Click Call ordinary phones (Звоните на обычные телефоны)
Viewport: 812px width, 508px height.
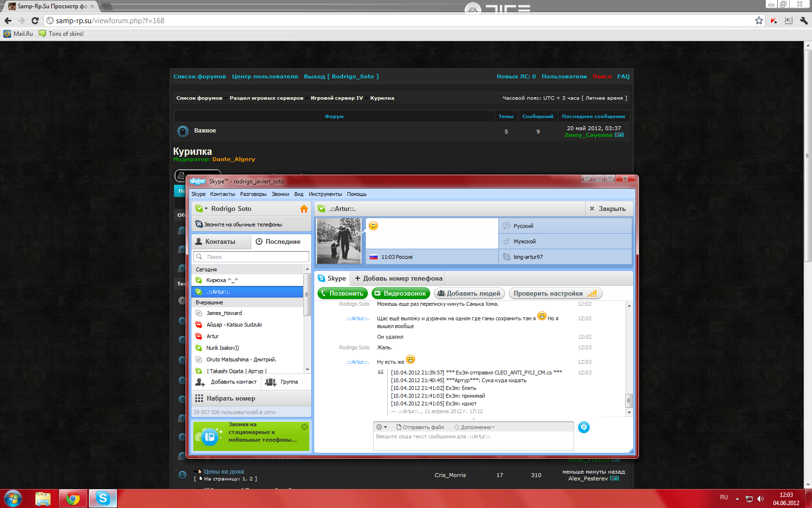click(x=251, y=224)
